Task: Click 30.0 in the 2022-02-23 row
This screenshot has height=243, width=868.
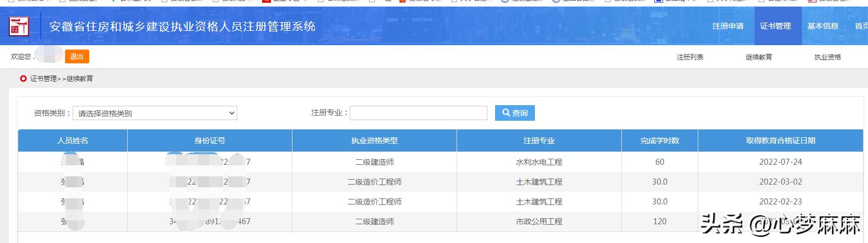Action: [x=660, y=202]
